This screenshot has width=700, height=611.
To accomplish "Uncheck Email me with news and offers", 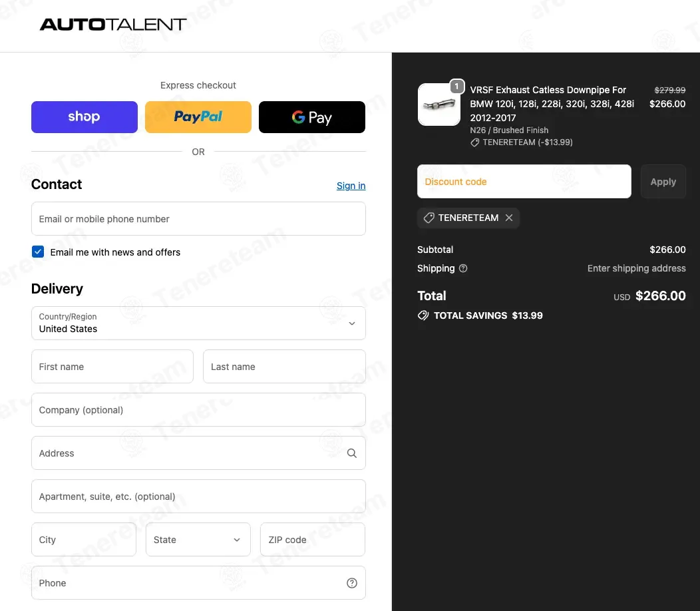I will coord(38,252).
